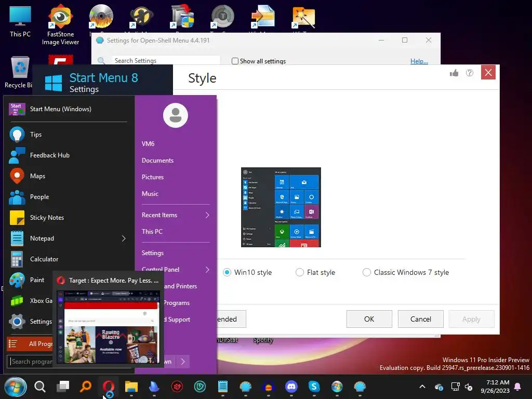Image resolution: width=532 pixels, height=399 pixels.
Task: Click the Win10 style preview image
Action: 281,207
